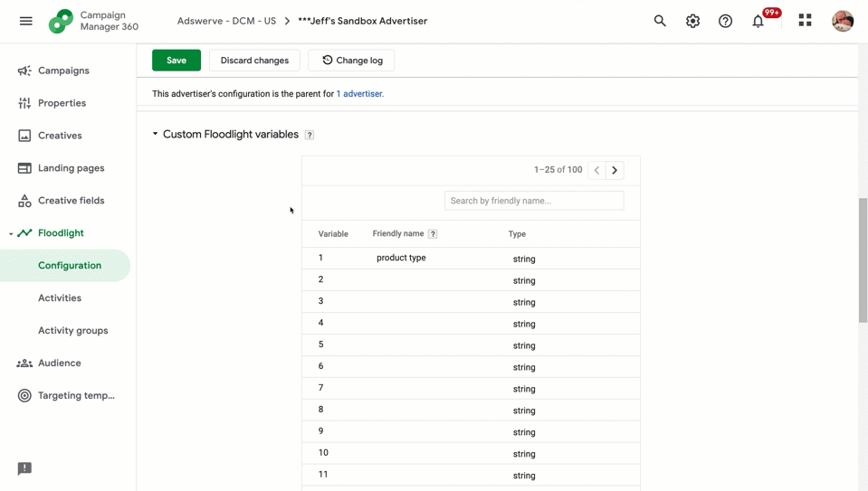This screenshot has height=491, width=868.
Task: Open the send feedback icon
Action: click(x=24, y=469)
